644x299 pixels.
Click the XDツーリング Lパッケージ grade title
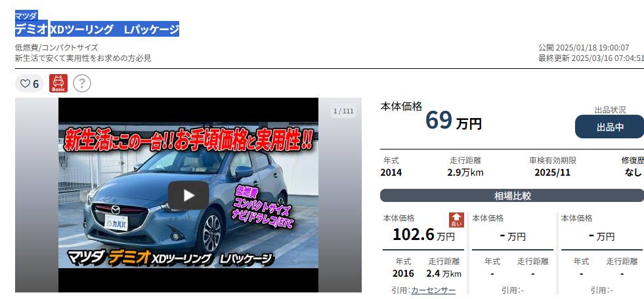click(115, 29)
